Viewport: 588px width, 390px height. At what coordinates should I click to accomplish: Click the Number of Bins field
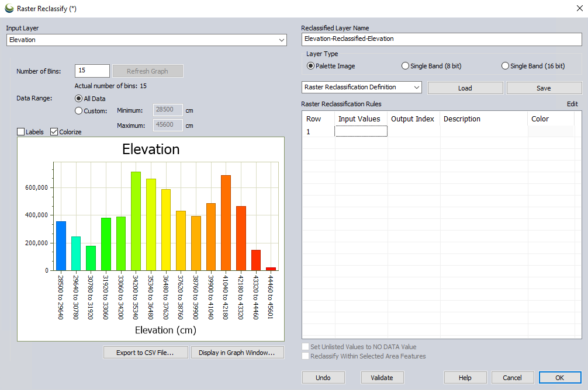92,71
